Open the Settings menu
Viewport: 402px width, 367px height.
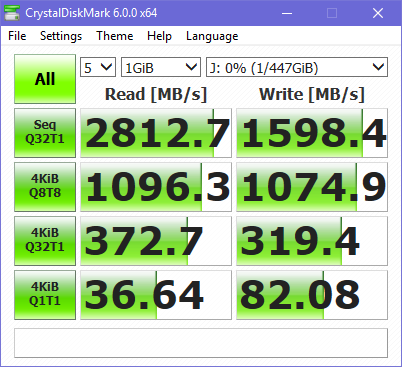click(x=61, y=36)
